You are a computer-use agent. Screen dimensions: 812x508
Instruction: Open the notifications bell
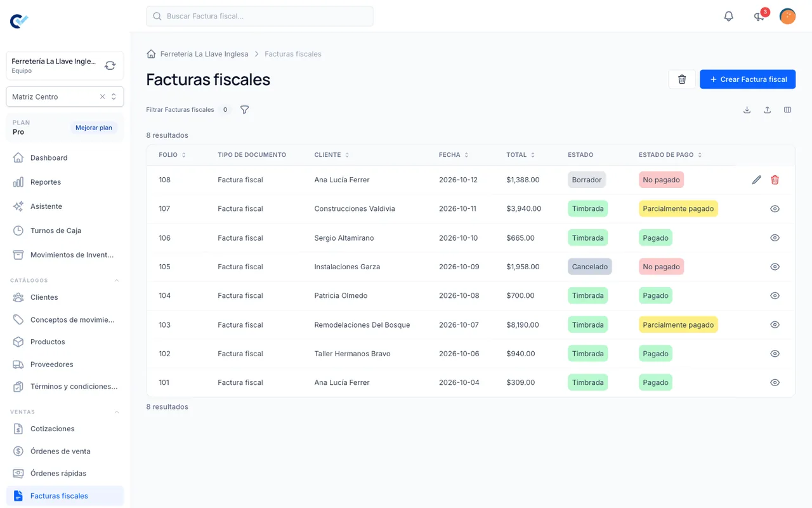coord(728,17)
